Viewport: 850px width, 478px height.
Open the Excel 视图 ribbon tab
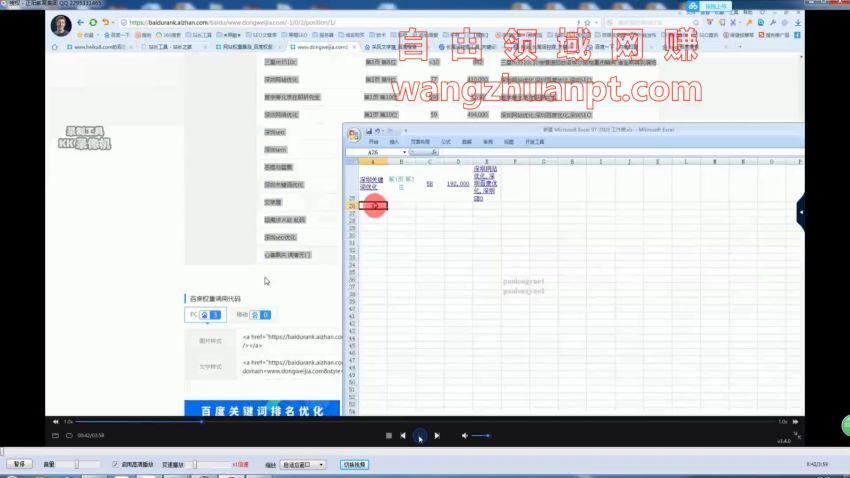tap(508, 142)
